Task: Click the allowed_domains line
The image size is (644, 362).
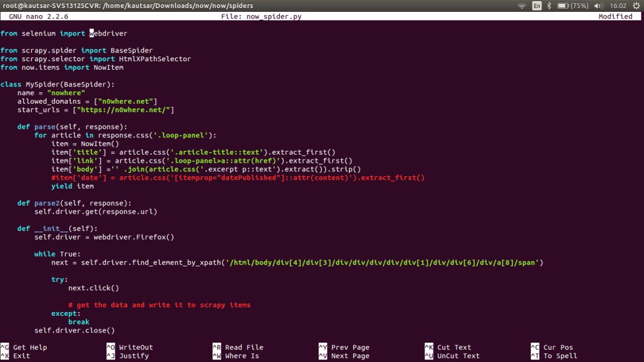Action: coord(87,102)
